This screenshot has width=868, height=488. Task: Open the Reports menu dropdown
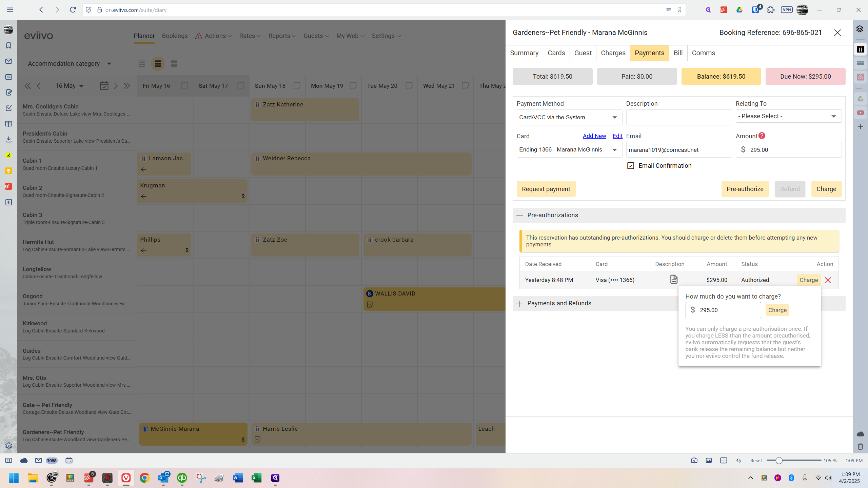(x=282, y=36)
